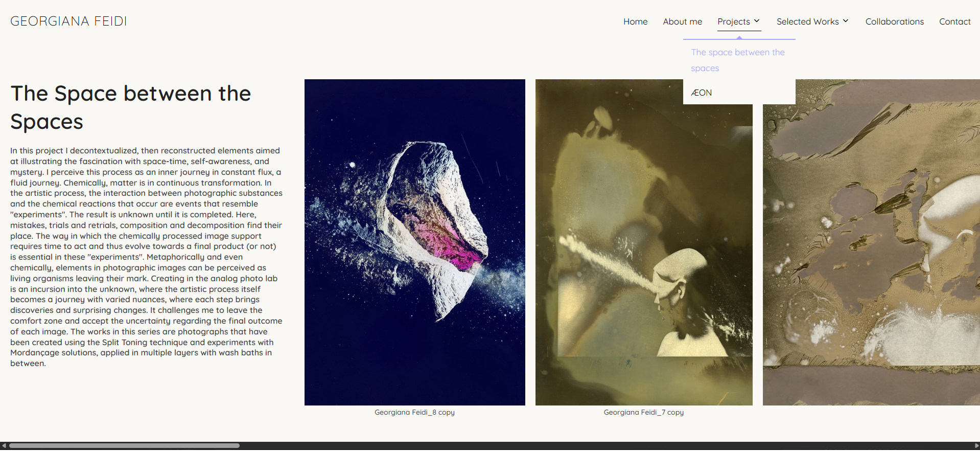Click the project description paragraph text
The image size is (980, 451).
(x=146, y=257)
